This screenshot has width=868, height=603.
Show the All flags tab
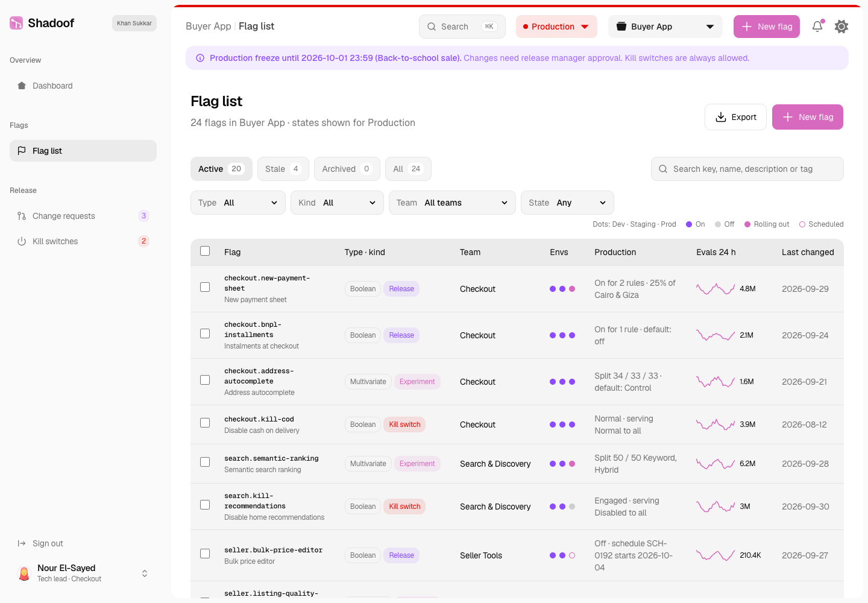point(408,169)
